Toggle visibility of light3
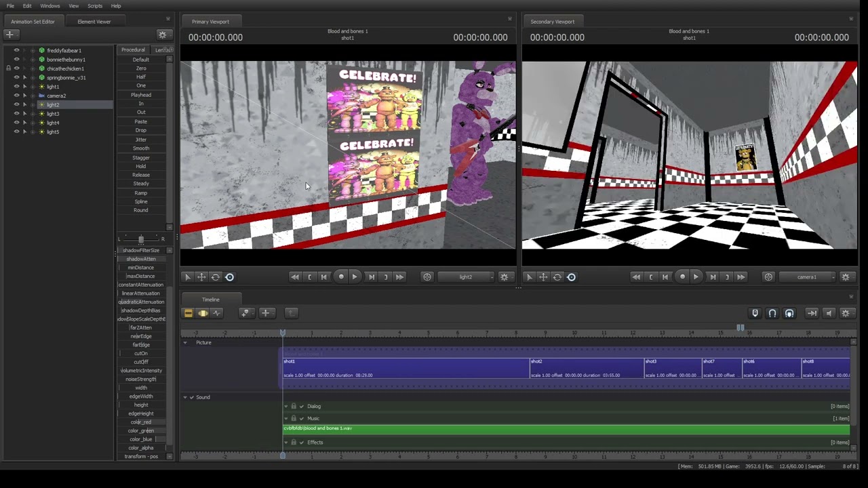Image resolution: width=868 pixels, height=488 pixels. point(16,114)
